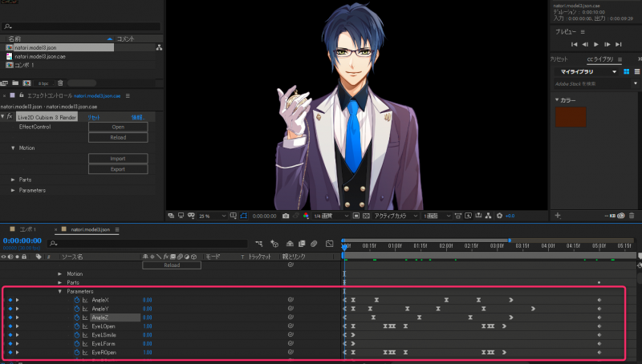The height and width of the screenshot is (364, 642).
Task: Toggle the shy layers icon in timeline
Action: click(290, 244)
